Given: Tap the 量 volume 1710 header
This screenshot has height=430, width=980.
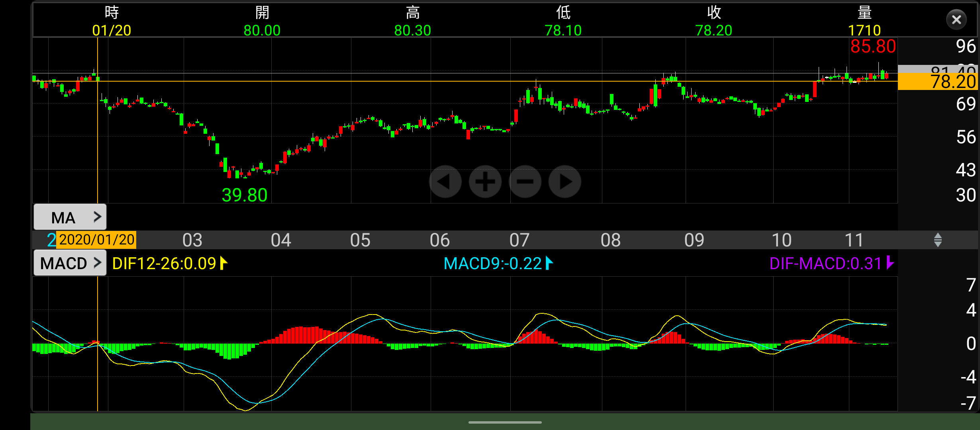Looking at the screenshot, I should pyautogui.click(x=864, y=22).
